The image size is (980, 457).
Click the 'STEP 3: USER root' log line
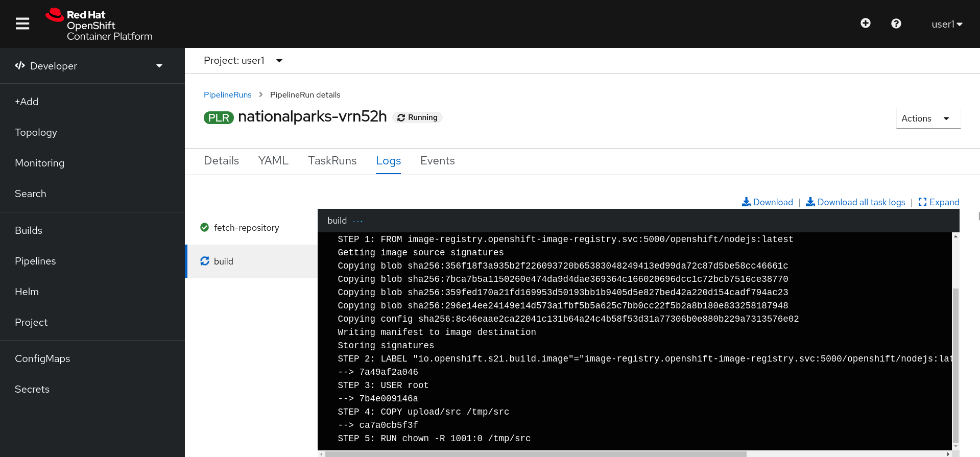(383, 386)
